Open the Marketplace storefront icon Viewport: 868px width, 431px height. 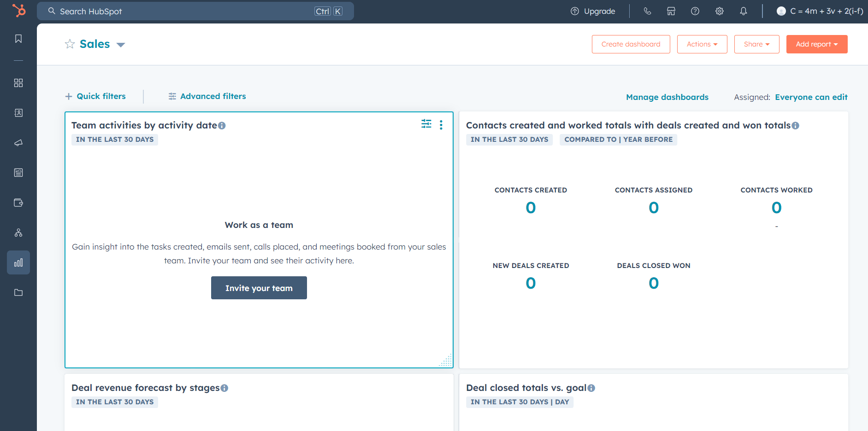[x=671, y=11]
